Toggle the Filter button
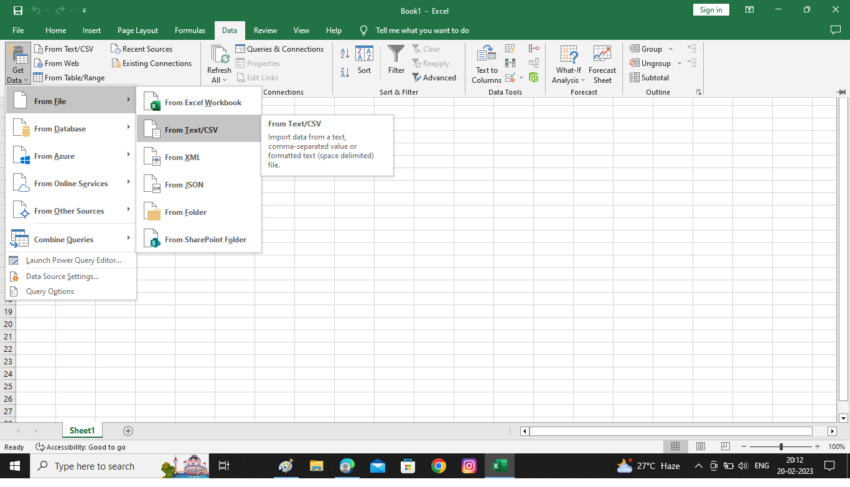The width and height of the screenshot is (850, 487). tap(396, 60)
